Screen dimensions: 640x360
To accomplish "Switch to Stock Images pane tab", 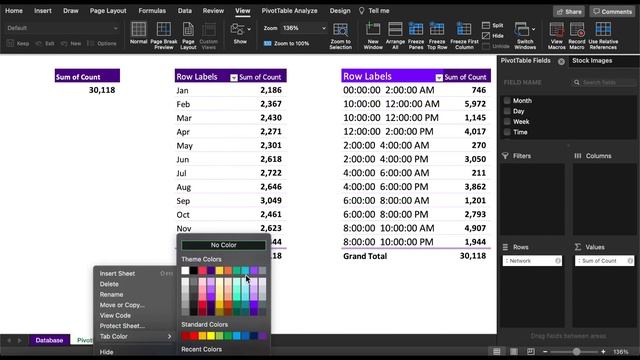I will coord(592,60).
